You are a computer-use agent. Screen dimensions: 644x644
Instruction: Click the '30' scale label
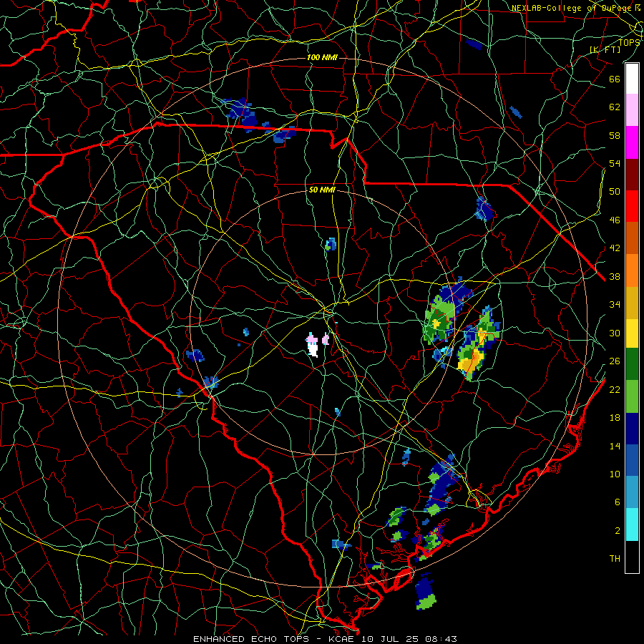(615, 333)
